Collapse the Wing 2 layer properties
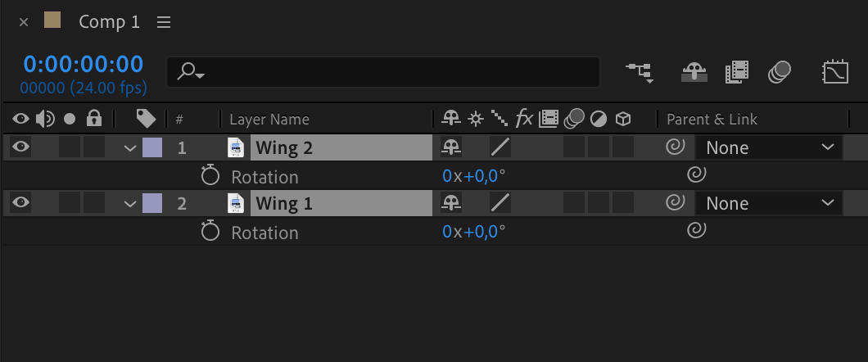The width and height of the screenshot is (868, 362). tap(130, 148)
